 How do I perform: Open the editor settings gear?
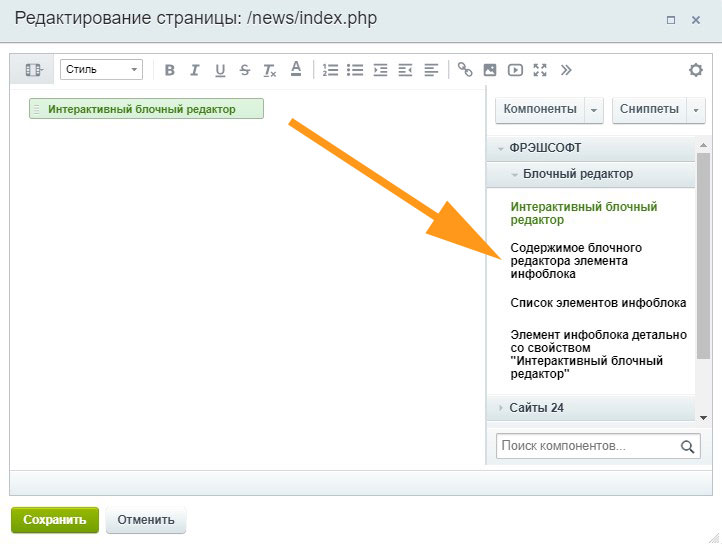(x=696, y=70)
